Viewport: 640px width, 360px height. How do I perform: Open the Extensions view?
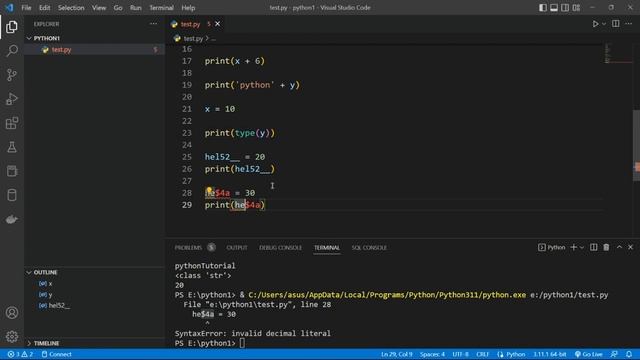12,123
